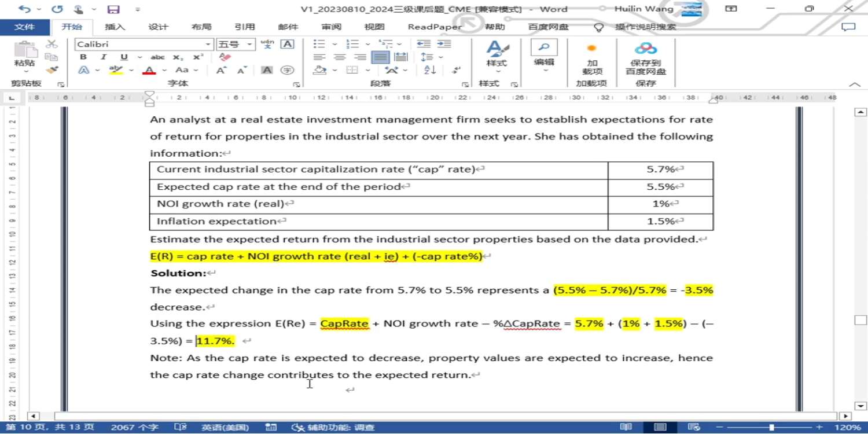Toggle Italic formatting
This screenshot has height=434, width=868.
pyautogui.click(x=103, y=57)
